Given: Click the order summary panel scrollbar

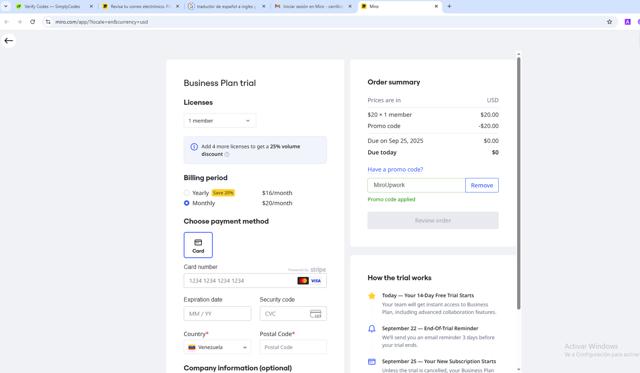Looking at the screenshot, I should pyautogui.click(x=518, y=183).
